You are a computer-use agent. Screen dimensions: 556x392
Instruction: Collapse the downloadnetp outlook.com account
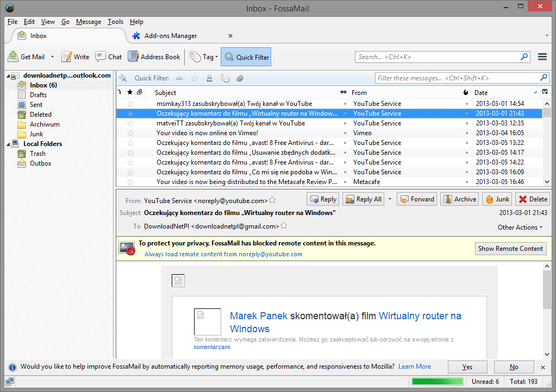pyautogui.click(x=8, y=76)
